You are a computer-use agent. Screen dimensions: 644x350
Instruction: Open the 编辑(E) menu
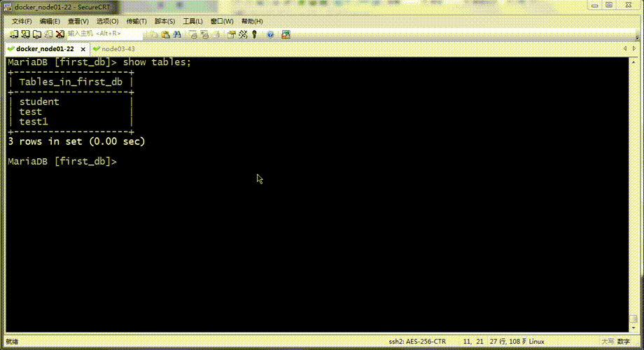point(50,22)
